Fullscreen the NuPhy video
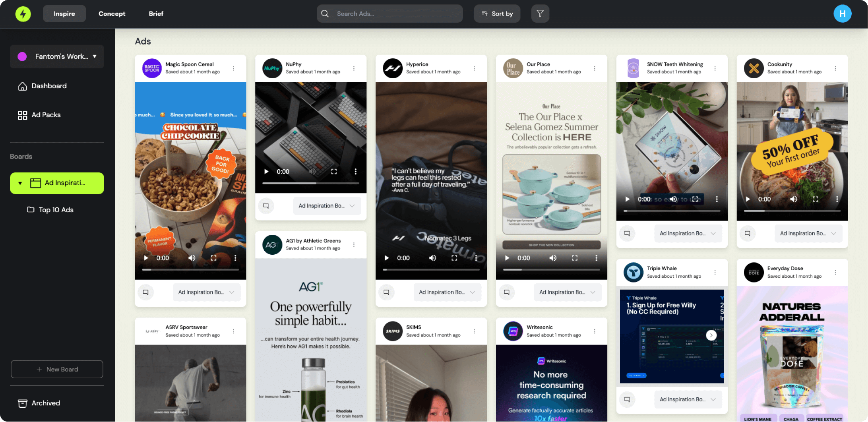The width and height of the screenshot is (868, 422). click(334, 172)
